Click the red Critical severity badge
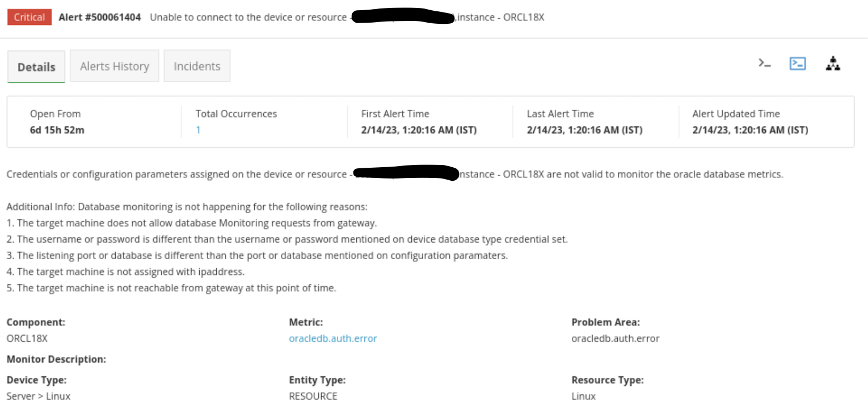The width and height of the screenshot is (868, 408). coord(30,17)
